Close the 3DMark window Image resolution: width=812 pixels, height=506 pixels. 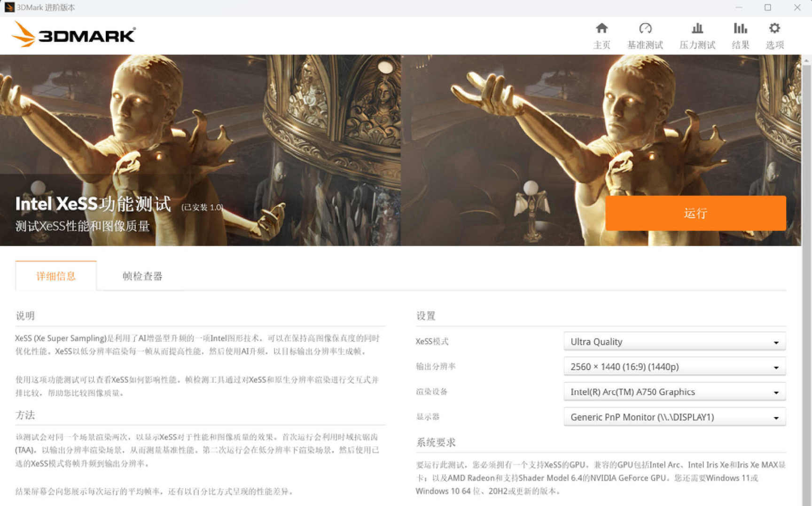[x=797, y=8]
